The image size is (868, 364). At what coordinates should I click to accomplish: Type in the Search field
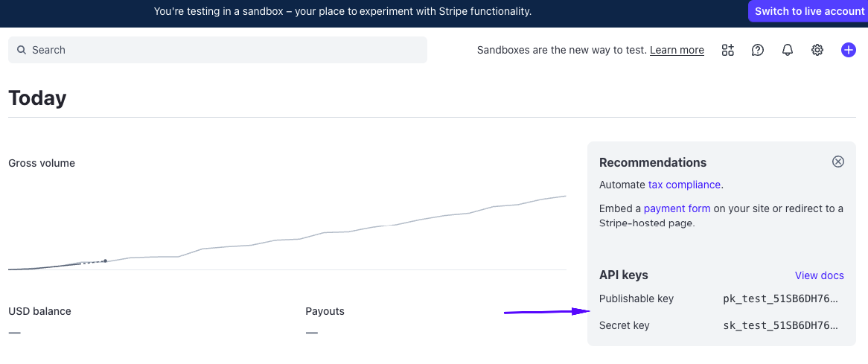point(223,50)
